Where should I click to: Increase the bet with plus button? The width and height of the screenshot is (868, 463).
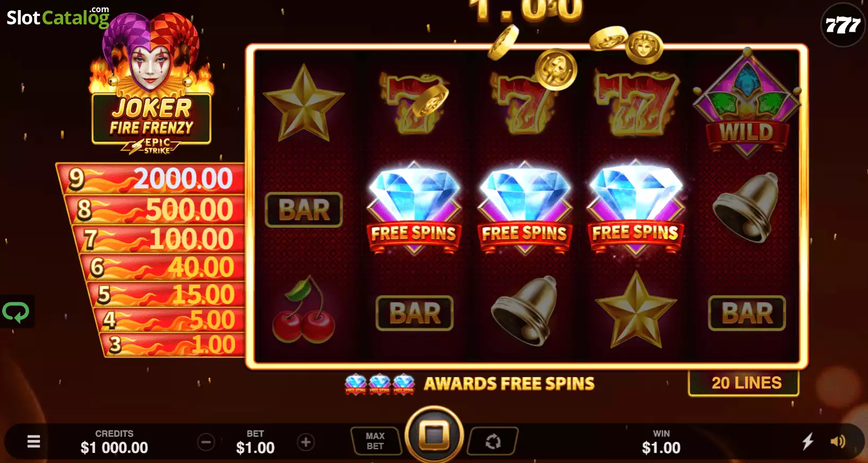306,442
